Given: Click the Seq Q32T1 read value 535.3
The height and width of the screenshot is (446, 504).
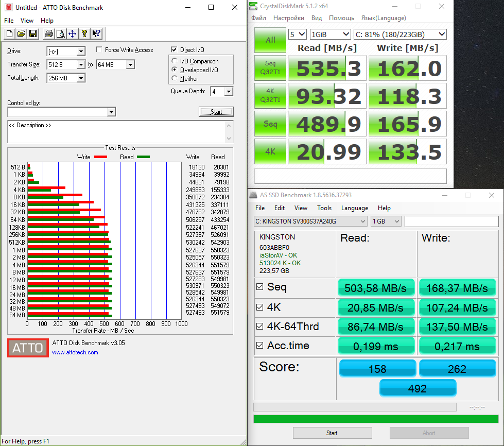Looking at the screenshot, I should click(x=327, y=68).
